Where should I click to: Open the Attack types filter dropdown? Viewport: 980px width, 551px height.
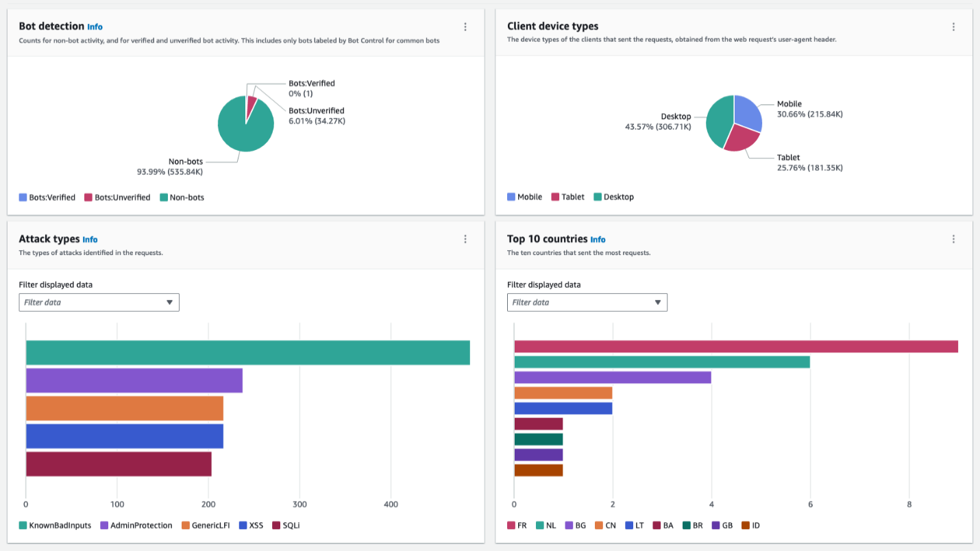pyautogui.click(x=99, y=302)
